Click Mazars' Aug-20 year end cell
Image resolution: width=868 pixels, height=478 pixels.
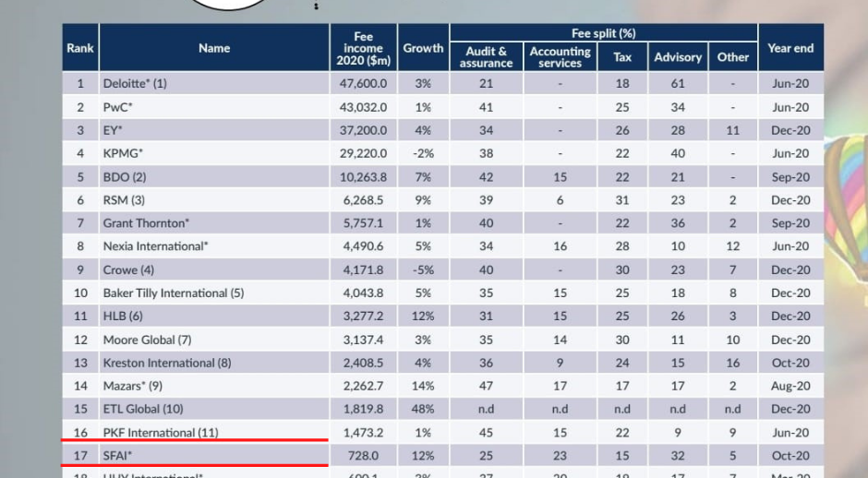coord(790,386)
